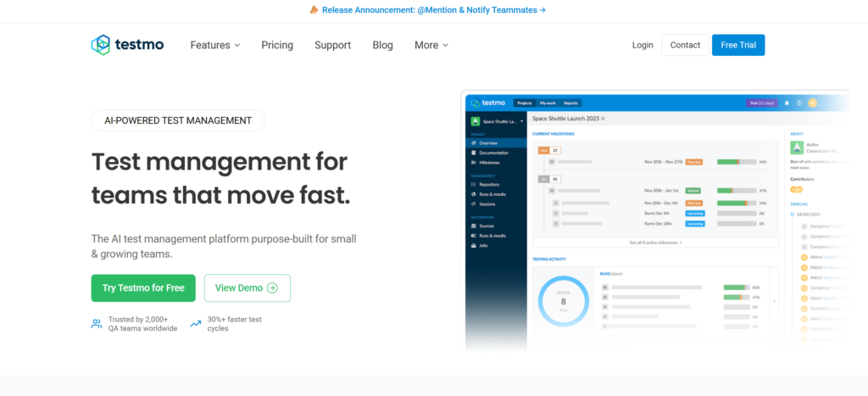This screenshot has height=396, width=868.
Task: Open Runs & results under Automation
Action: 496,236
